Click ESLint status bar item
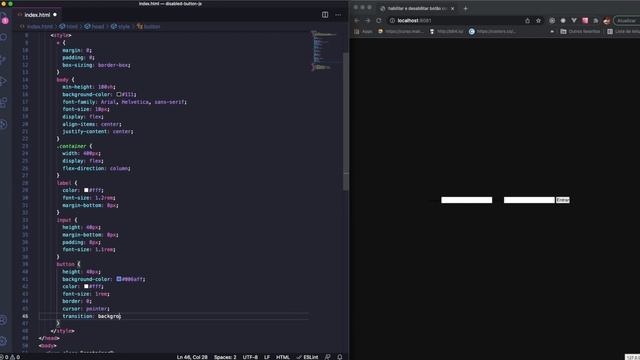Image resolution: width=640 pixels, height=360 pixels. coord(307,357)
